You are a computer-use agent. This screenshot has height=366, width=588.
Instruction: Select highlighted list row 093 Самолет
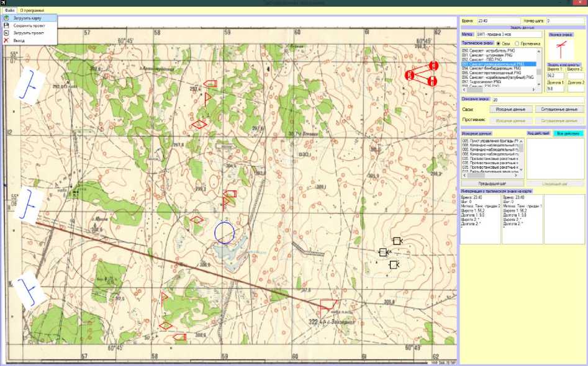pyautogui.click(x=499, y=64)
